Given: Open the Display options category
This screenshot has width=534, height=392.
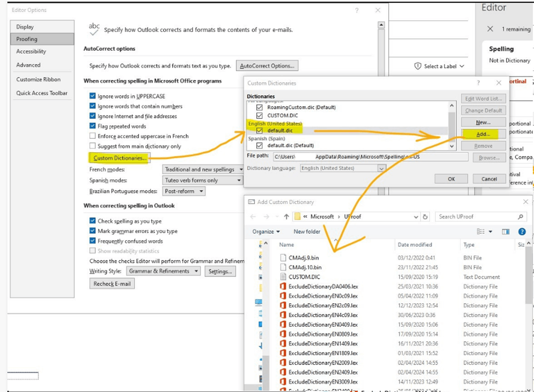Looking at the screenshot, I should [42, 27].
